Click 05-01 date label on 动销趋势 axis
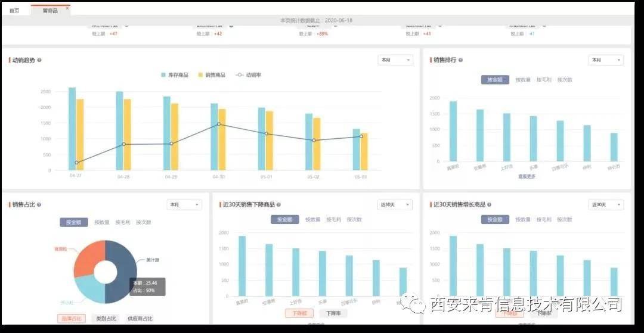This screenshot has width=644, height=333. (266, 177)
